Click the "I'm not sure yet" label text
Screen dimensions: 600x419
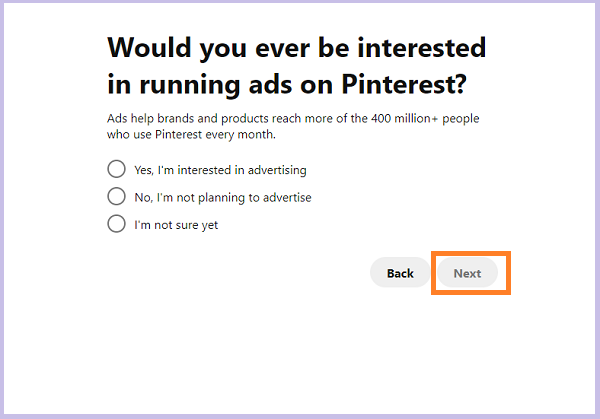click(x=176, y=225)
